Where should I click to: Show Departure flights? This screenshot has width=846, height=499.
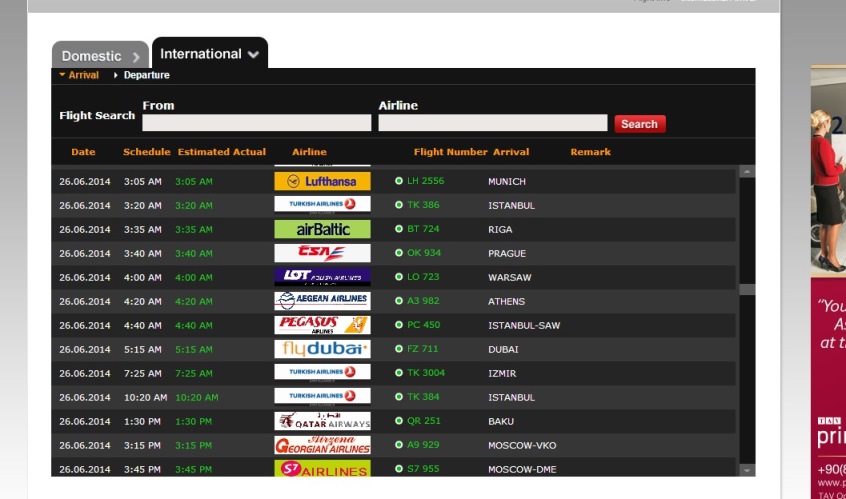click(x=146, y=75)
